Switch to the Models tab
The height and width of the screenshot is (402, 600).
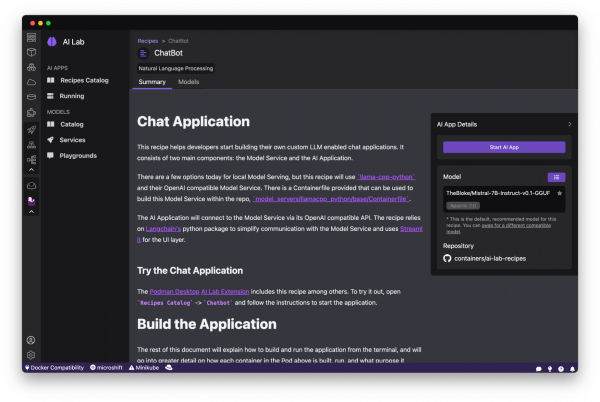[188, 82]
